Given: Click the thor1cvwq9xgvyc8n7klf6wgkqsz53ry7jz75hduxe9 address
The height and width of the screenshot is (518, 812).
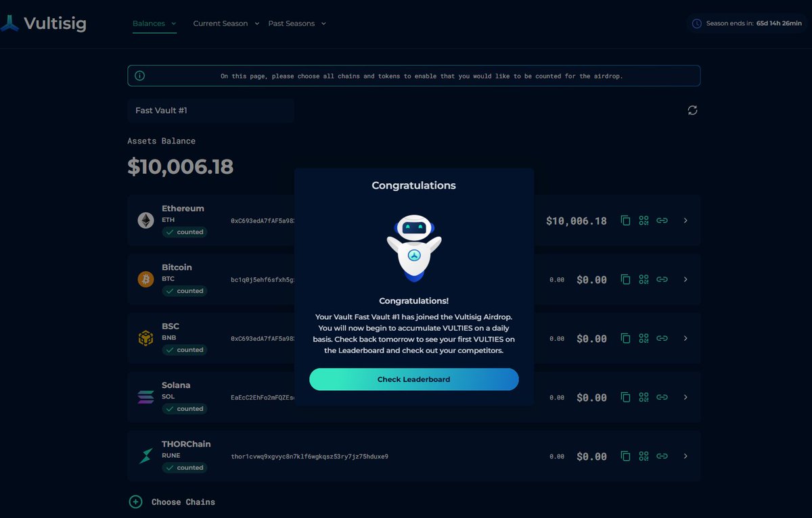Looking at the screenshot, I should pyautogui.click(x=309, y=456).
